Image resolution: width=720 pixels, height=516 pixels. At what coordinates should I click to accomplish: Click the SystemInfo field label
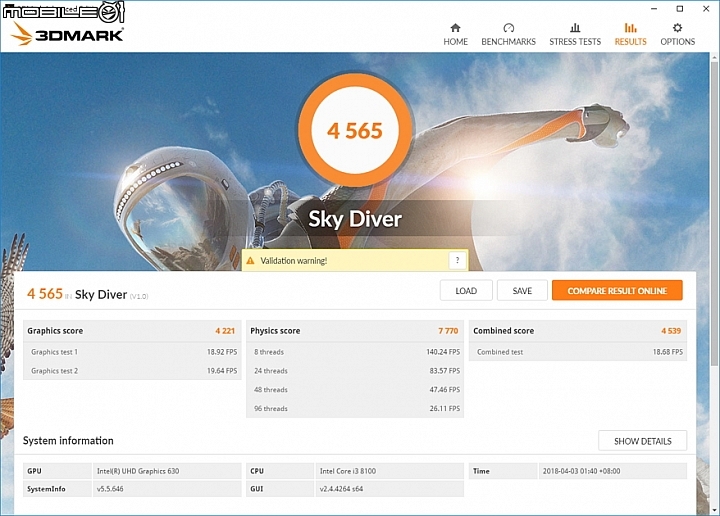tap(46, 489)
